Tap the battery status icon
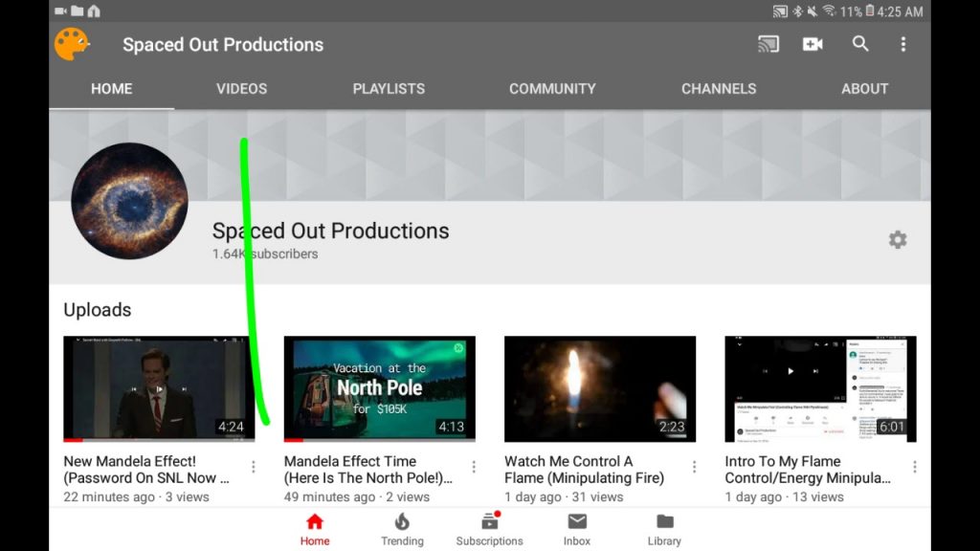 pyautogui.click(x=869, y=11)
